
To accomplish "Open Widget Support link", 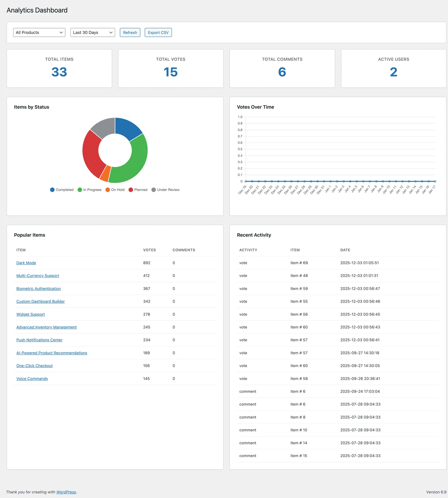I will (31, 314).
